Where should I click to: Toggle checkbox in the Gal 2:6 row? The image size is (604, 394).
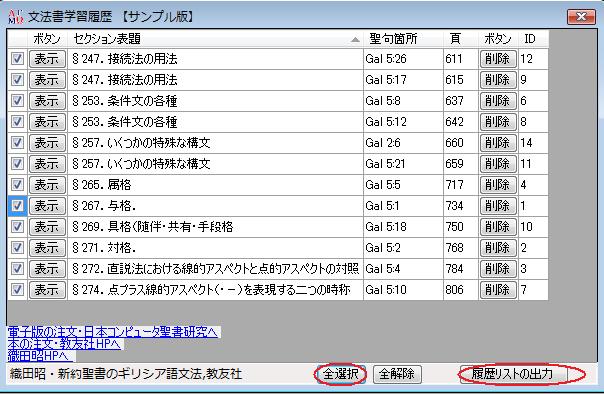[17, 143]
